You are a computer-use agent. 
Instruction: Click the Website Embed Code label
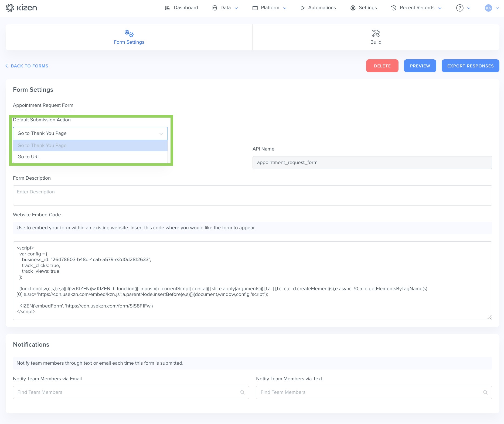[37, 215]
